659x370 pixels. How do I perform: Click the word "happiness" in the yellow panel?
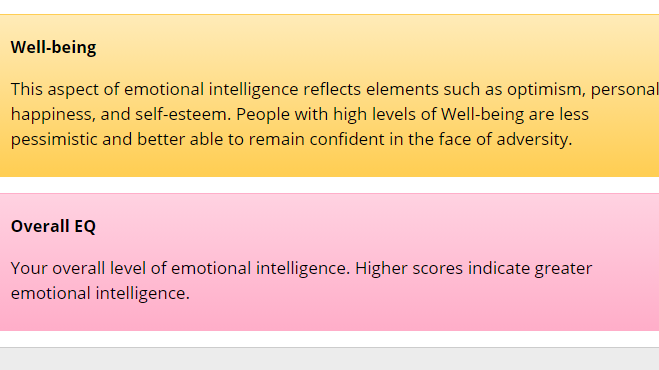pyautogui.click(x=53, y=115)
